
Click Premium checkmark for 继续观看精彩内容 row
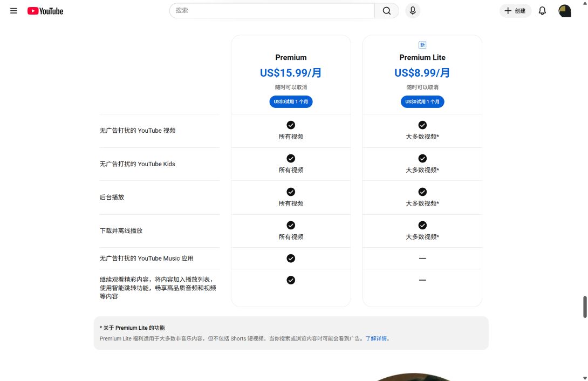[291, 280]
